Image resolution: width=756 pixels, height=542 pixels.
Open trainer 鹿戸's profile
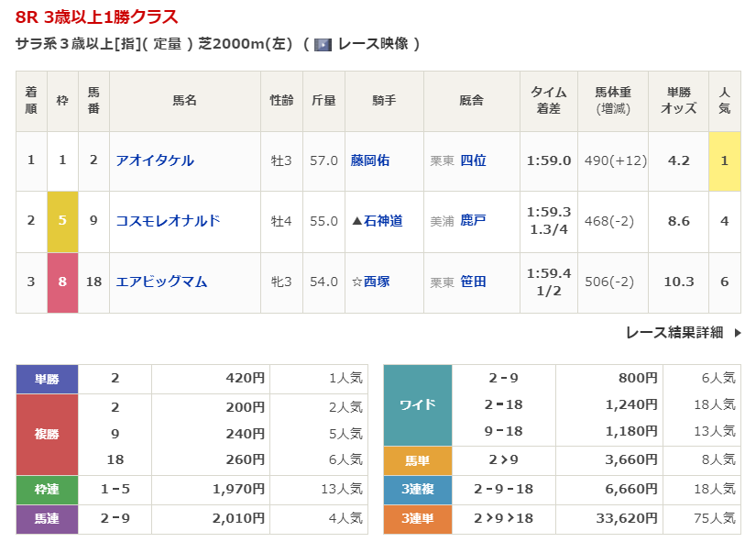(473, 221)
